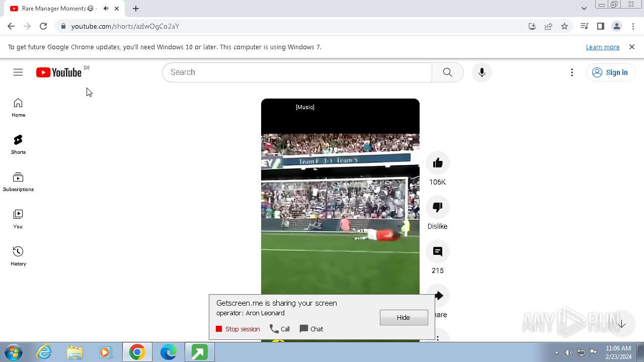
Task: Click the Sign in button
Action: 610,72
